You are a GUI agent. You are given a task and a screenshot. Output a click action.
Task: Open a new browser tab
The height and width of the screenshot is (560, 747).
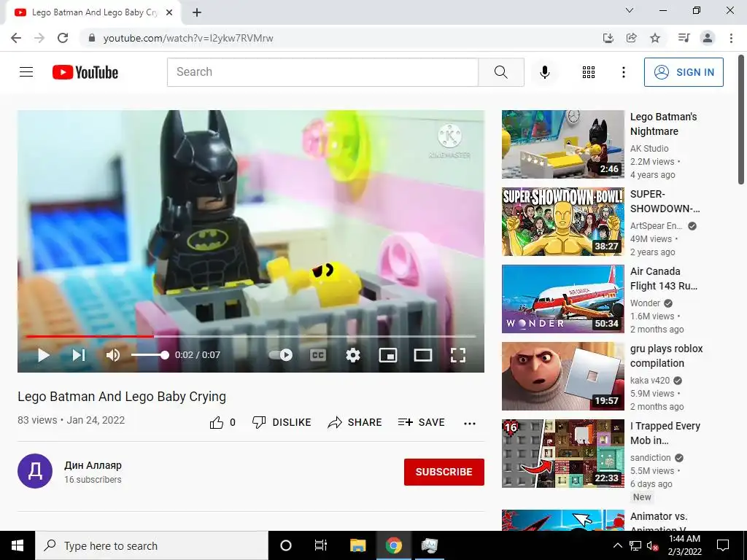point(197,13)
